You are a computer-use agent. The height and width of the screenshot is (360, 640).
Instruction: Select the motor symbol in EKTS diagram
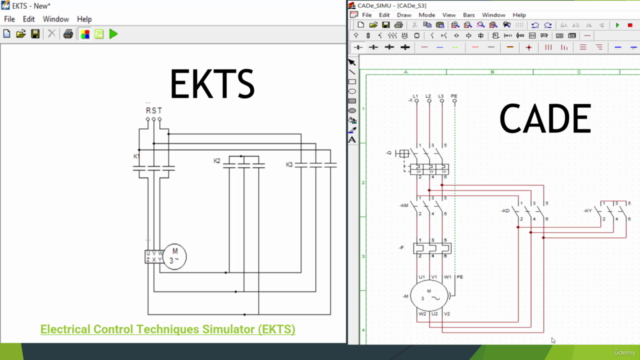(x=175, y=256)
